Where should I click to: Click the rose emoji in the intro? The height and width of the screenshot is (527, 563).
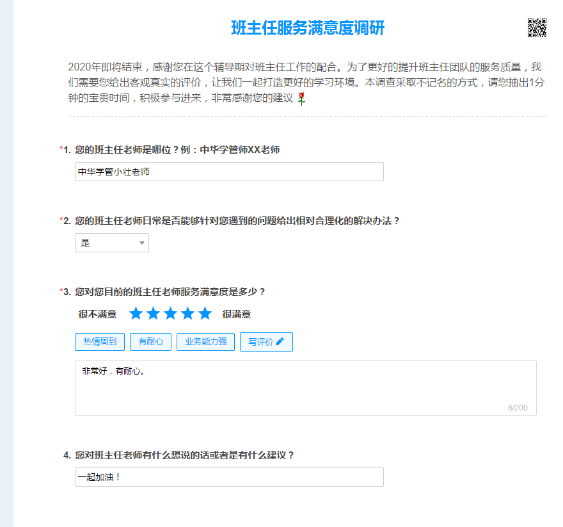coord(302,98)
